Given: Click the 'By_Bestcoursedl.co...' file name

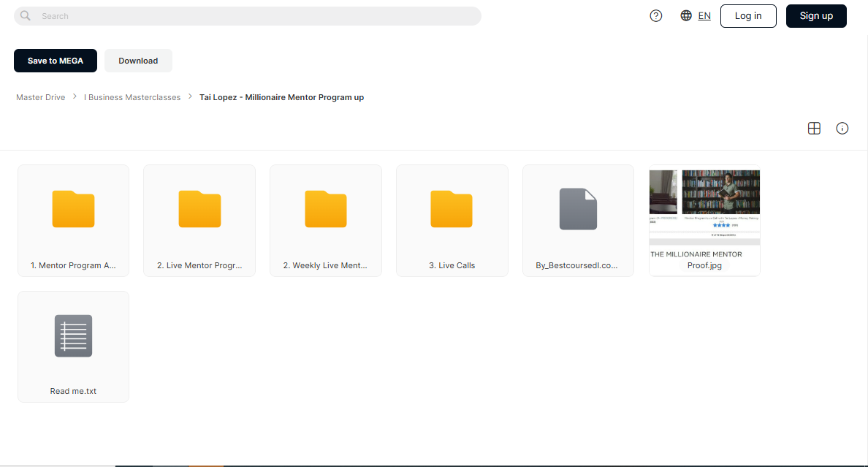Looking at the screenshot, I should click(x=576, y=265).
